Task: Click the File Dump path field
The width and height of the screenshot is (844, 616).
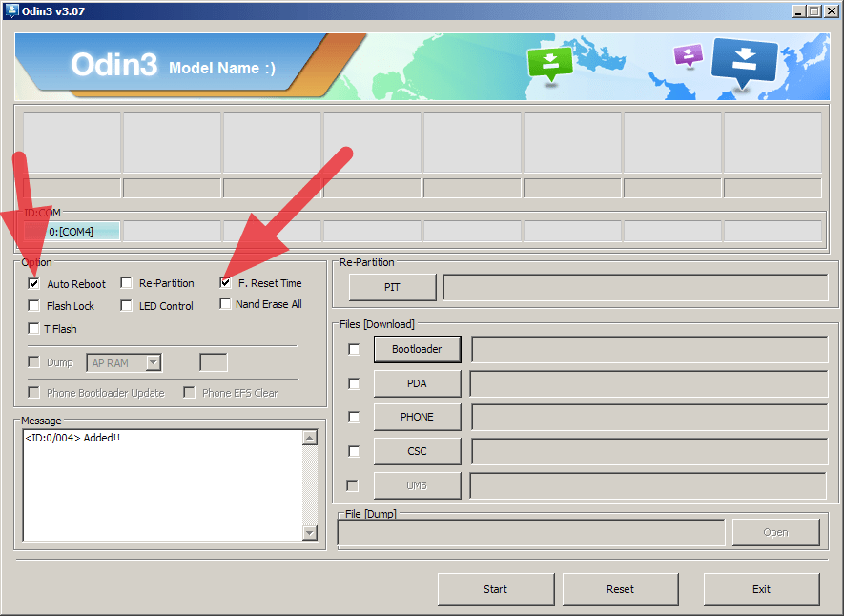Action: coord(531,533)
